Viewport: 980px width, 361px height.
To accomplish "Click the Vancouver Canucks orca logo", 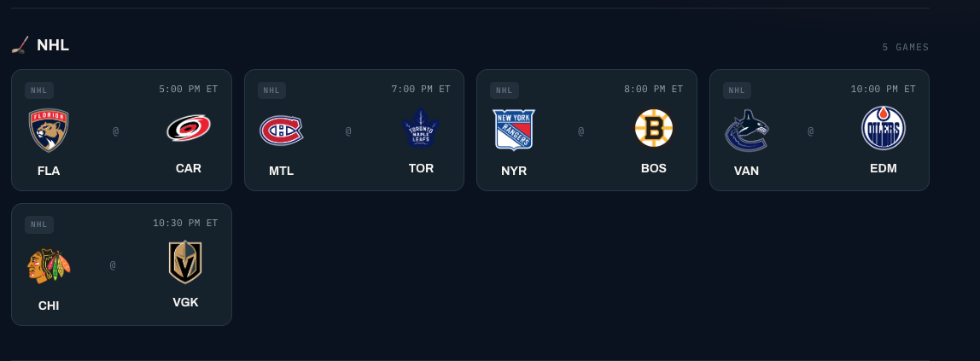I will (x=746, y=131).
